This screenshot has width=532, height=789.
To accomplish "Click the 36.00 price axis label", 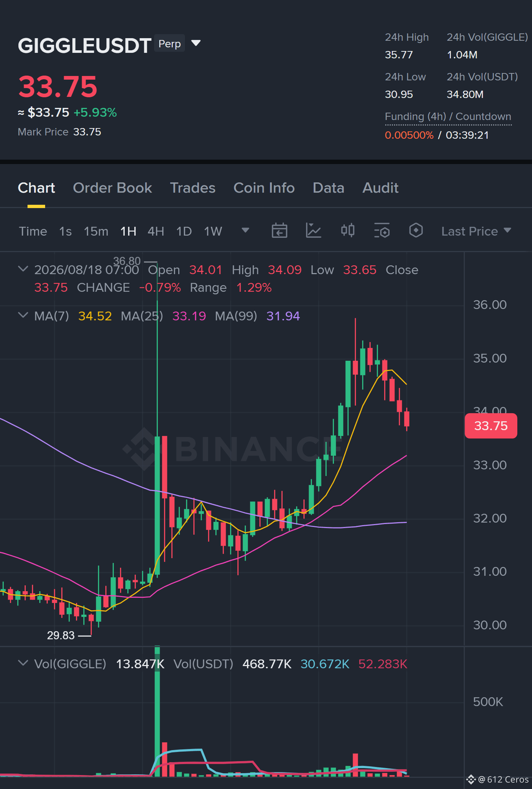I will (490, 305).
